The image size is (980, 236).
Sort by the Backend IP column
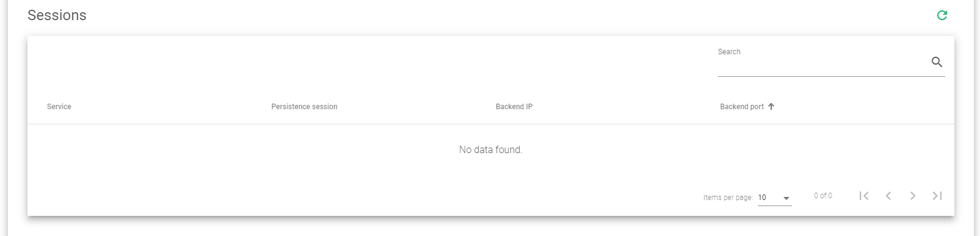click(x=514, y=107)
